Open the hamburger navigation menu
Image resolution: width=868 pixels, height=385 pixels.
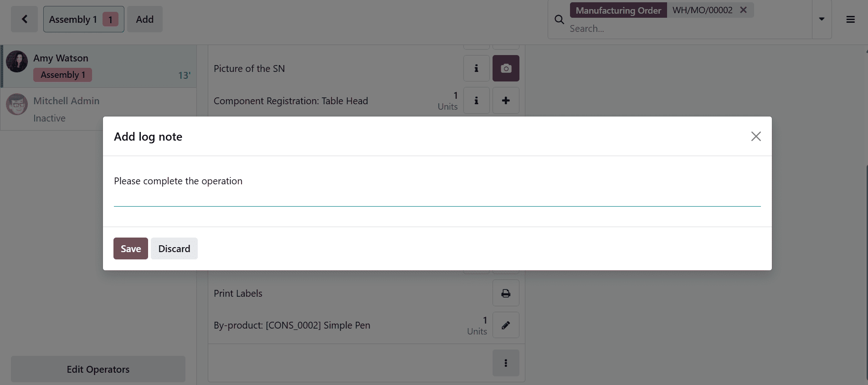pos(850,19)
